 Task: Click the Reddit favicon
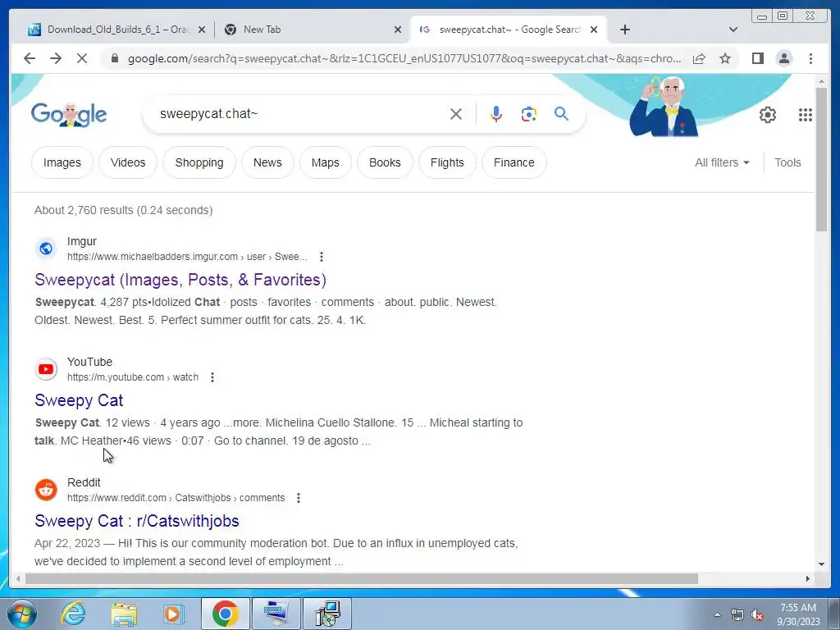pyautogui.click(x=46, y=490)
